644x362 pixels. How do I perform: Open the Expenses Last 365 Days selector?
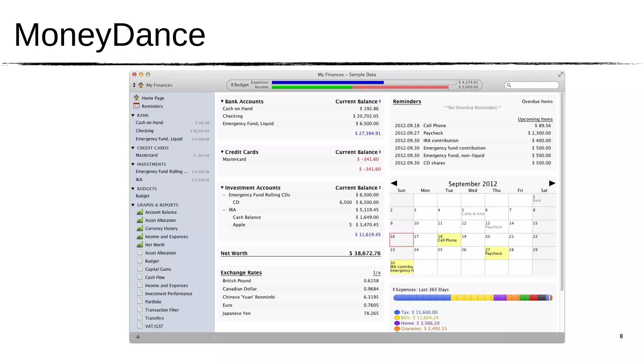[x=421, y=289]
